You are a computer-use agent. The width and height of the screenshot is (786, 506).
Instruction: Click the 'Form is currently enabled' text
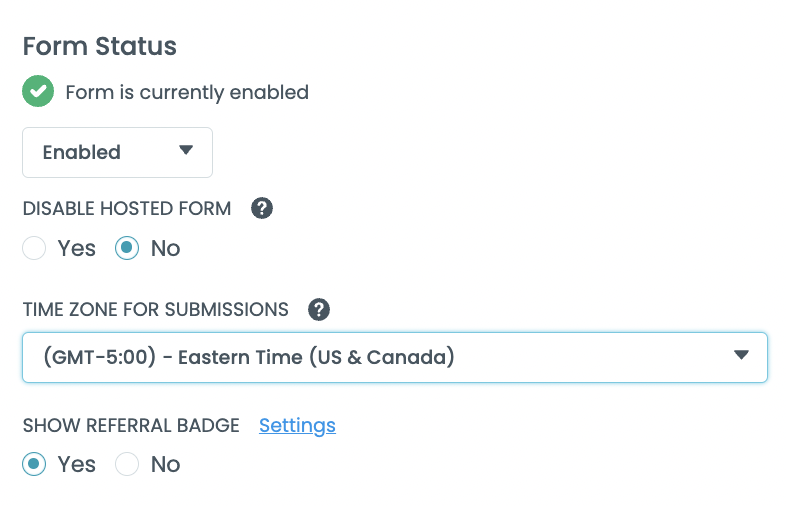(x=187, y=92)
